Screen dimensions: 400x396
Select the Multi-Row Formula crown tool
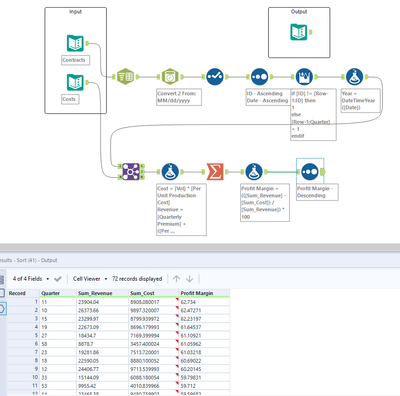304,77
